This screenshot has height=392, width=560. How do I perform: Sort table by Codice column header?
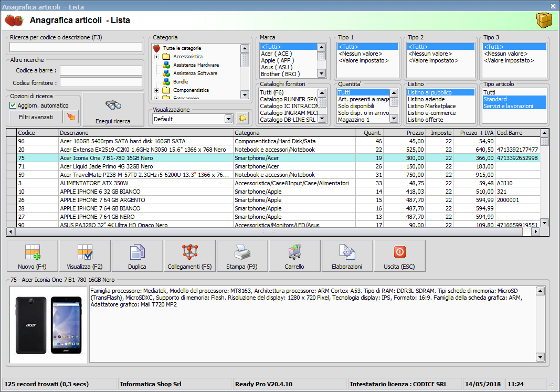38,133
